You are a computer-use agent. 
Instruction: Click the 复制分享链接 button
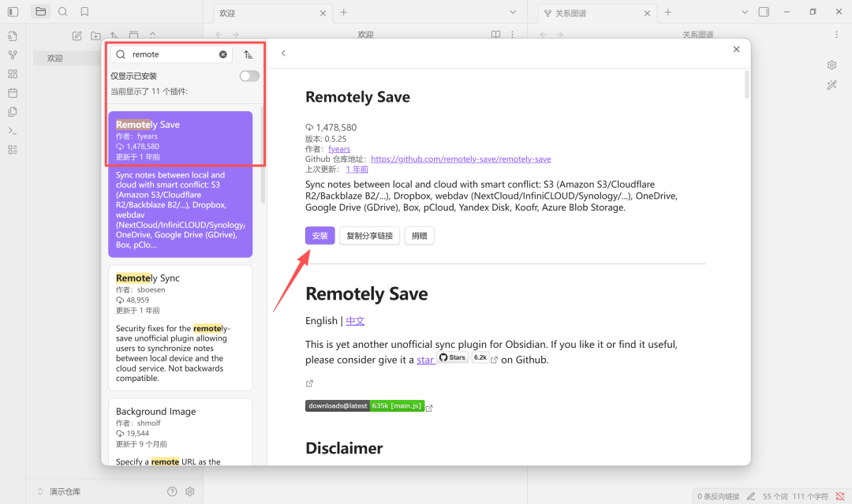pyautogui.click(x=369, y=236)
